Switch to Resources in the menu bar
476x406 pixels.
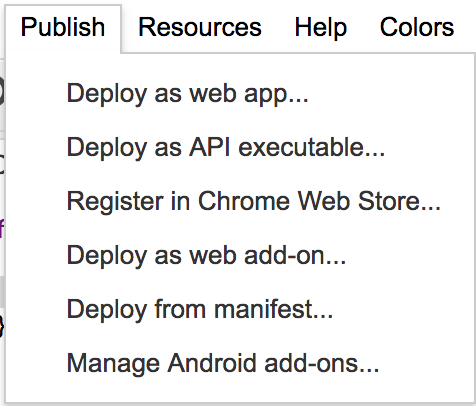200,27
